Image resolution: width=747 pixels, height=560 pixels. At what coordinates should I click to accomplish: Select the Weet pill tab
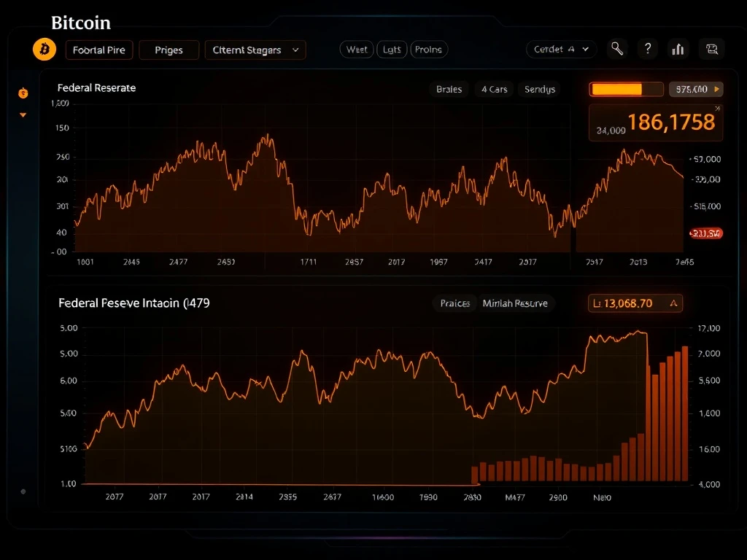pos(357,50)
